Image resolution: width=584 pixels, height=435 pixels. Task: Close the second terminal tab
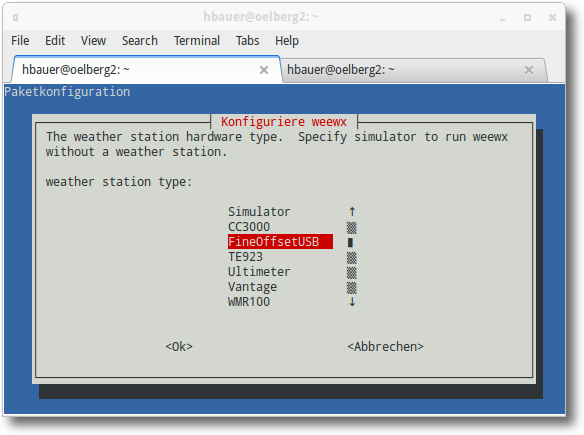pyautogui.click(x=529, y=70)
